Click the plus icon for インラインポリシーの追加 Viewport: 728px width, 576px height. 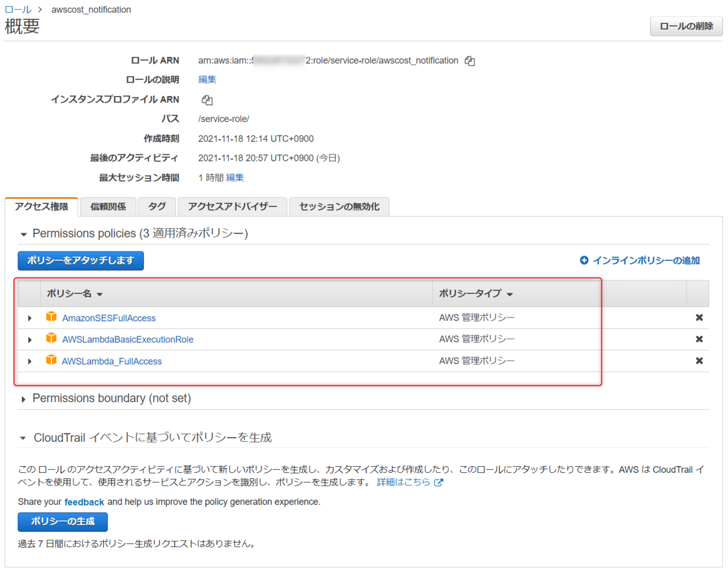pyautogui.click(x=584, y=260)
